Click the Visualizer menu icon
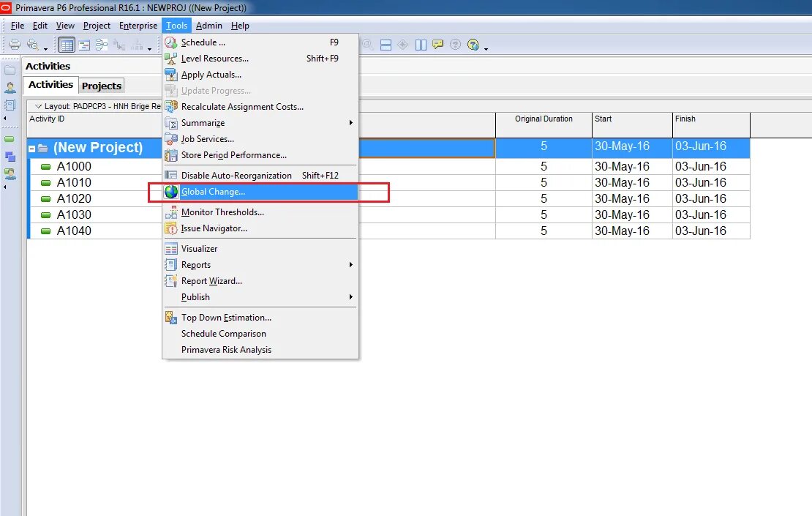Image resolution: width=812 pixels, height=516 pixels. click(x=171, y=249)
